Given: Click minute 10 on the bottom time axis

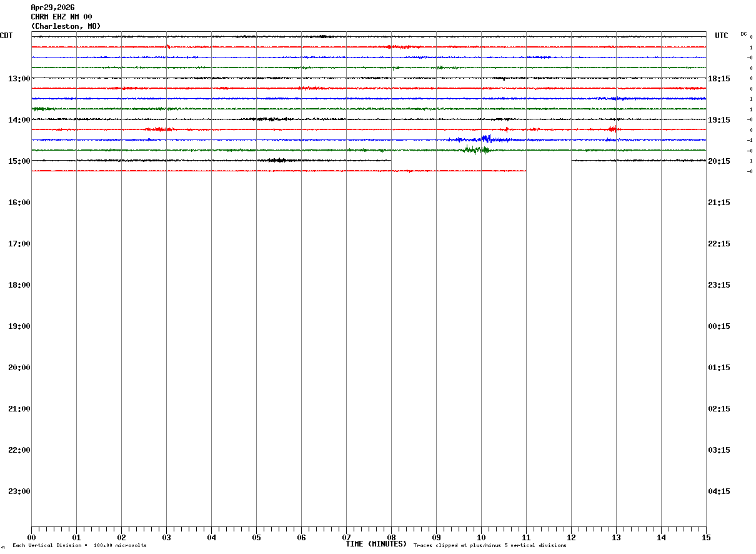Looking at the screenshot, I should click(481, 537).
